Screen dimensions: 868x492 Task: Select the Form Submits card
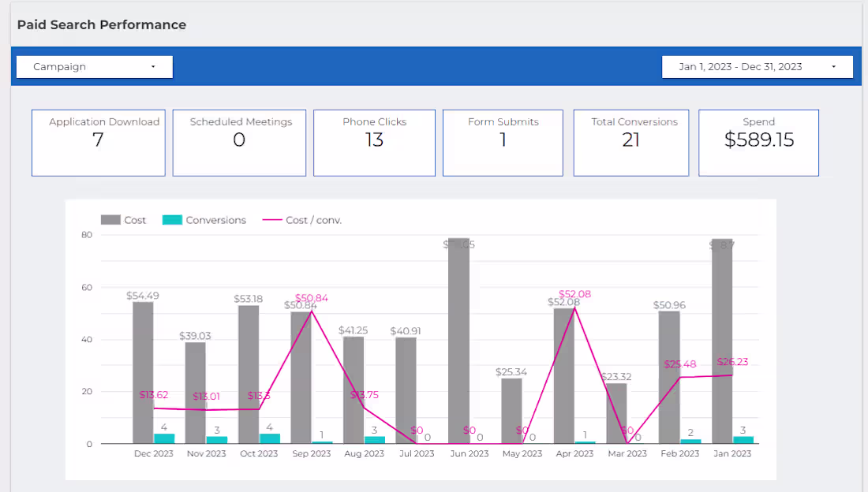coord(503,142)
